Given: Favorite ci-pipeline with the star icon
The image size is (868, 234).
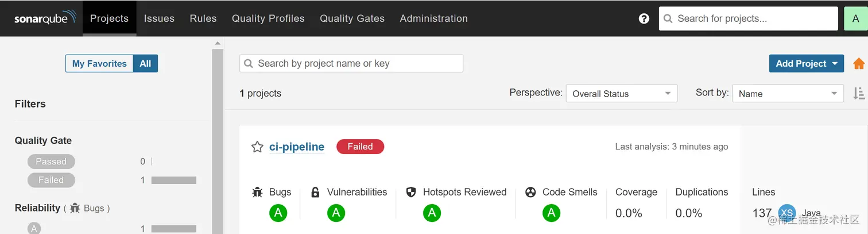Looking at the screenshot, I should 257,147.
